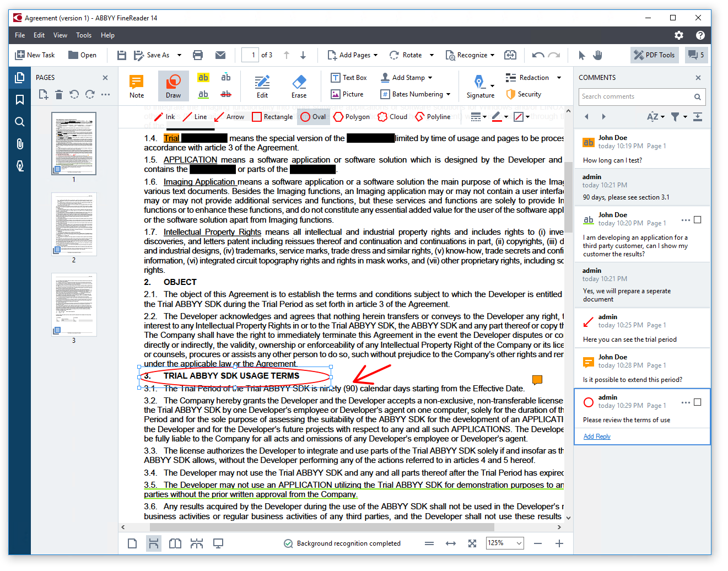This screenshot has width=728, height=571.
Task: Open the View menu
Action: pos(60,35)
